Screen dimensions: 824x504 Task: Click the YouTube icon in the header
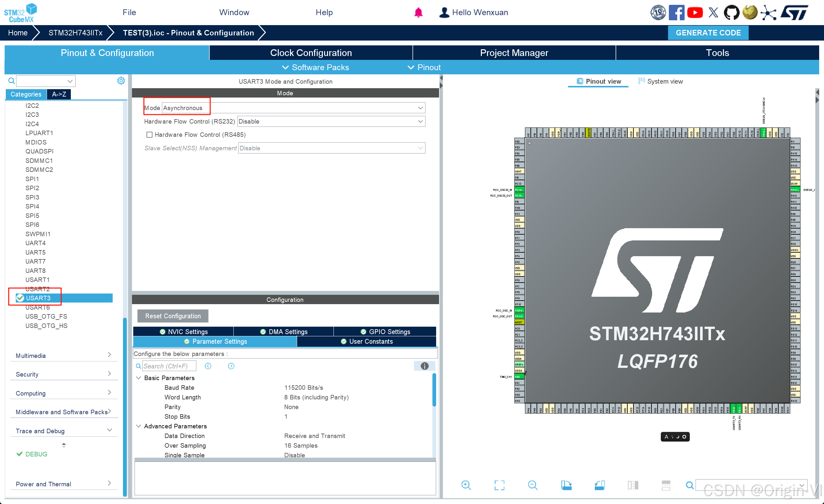[695, 13]
